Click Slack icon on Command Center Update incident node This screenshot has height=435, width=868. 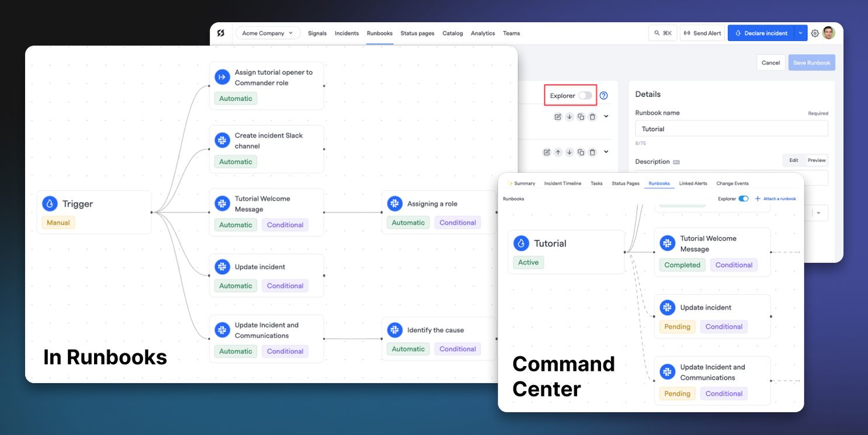click(667, 308)
